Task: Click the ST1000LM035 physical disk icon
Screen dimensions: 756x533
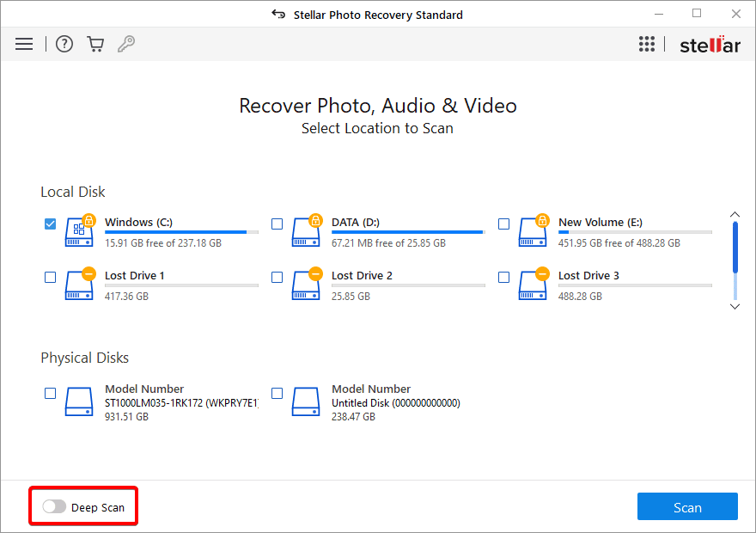Action: (79, 401)
